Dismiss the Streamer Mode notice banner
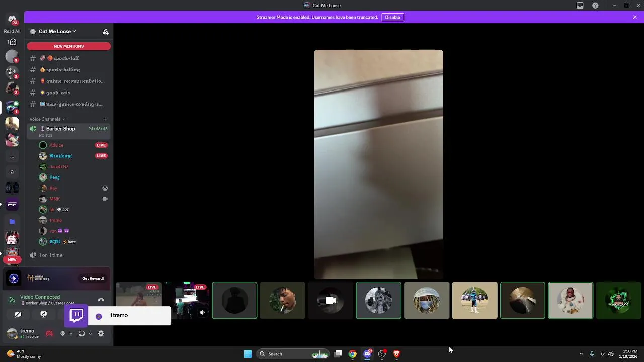 point(635,17)
